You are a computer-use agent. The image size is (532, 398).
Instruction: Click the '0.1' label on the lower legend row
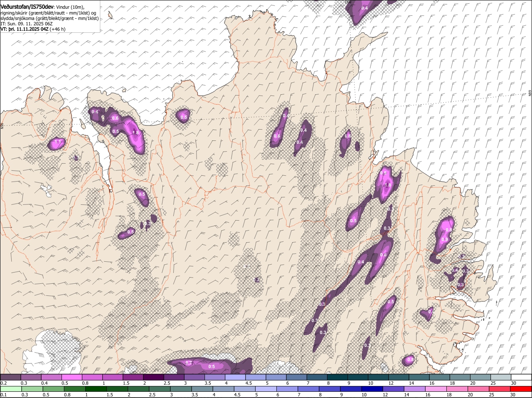pyautogui.click(x=3, y=395)
